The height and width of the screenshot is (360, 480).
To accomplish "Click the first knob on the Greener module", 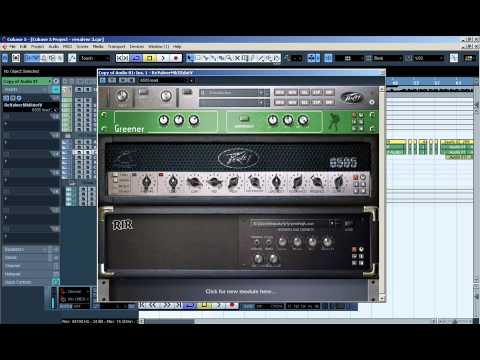I will point(163,120).
